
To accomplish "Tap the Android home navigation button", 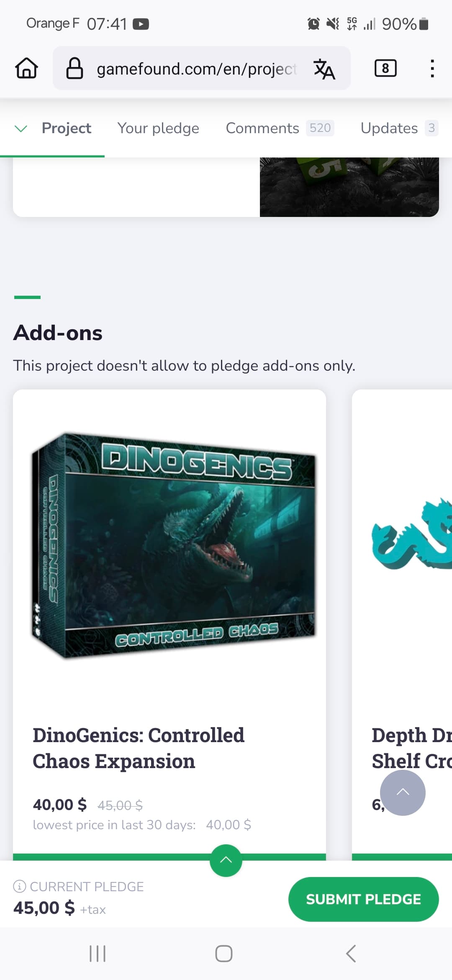I will coord(224,954).
